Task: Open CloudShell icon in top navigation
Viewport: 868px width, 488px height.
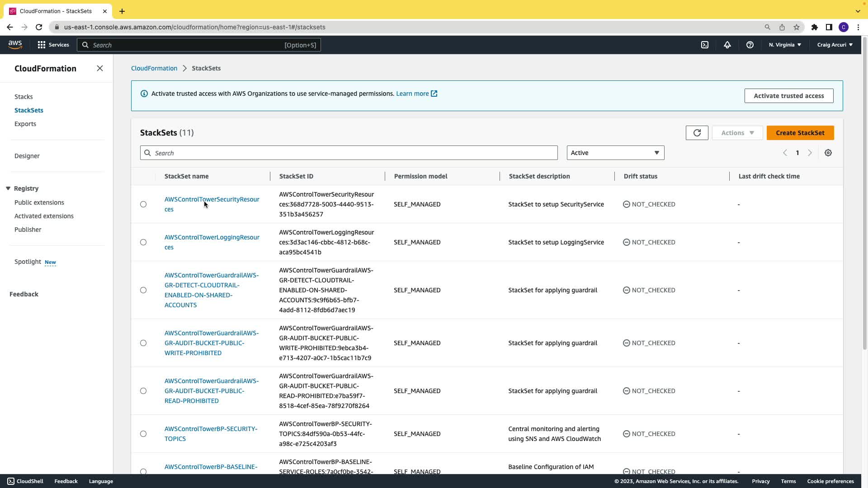Action: coord(704,45)
